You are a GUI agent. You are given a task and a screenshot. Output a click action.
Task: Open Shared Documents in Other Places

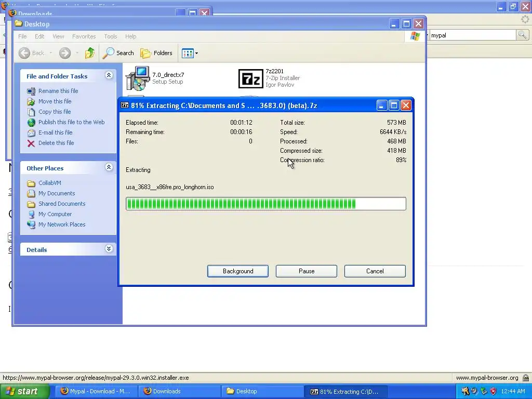(62, 204)
